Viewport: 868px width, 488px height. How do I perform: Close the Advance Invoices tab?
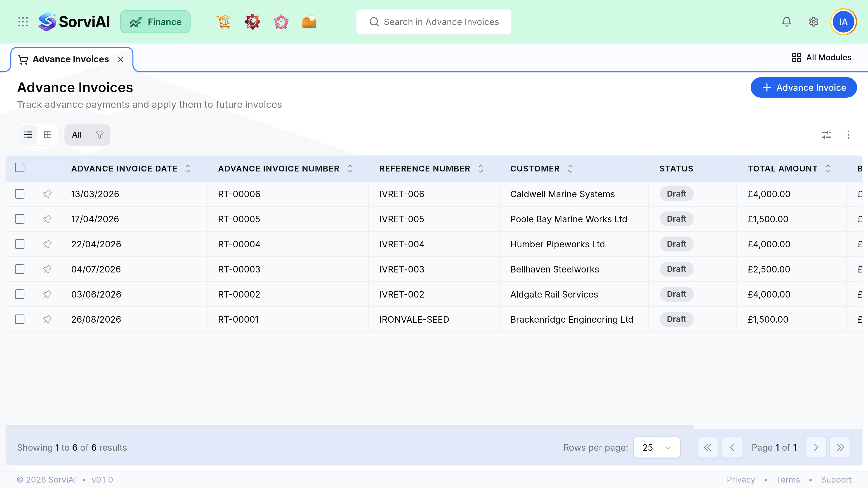tap(121, 60)
